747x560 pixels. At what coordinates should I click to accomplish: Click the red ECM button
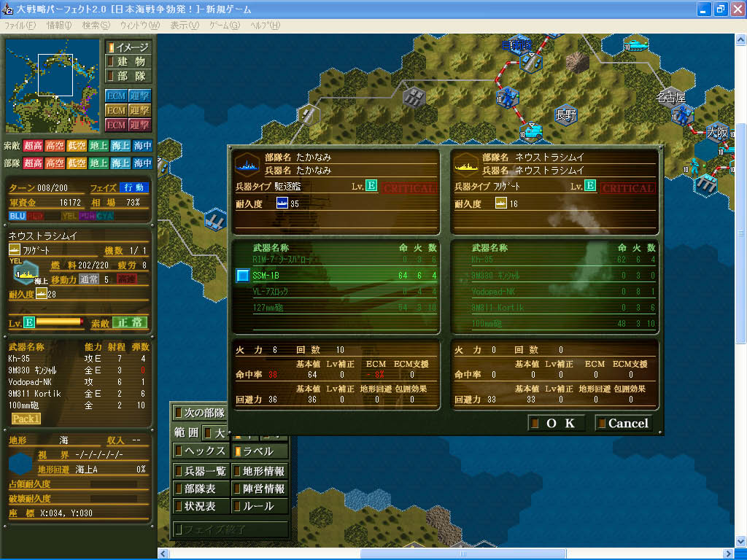pos(116,125)
